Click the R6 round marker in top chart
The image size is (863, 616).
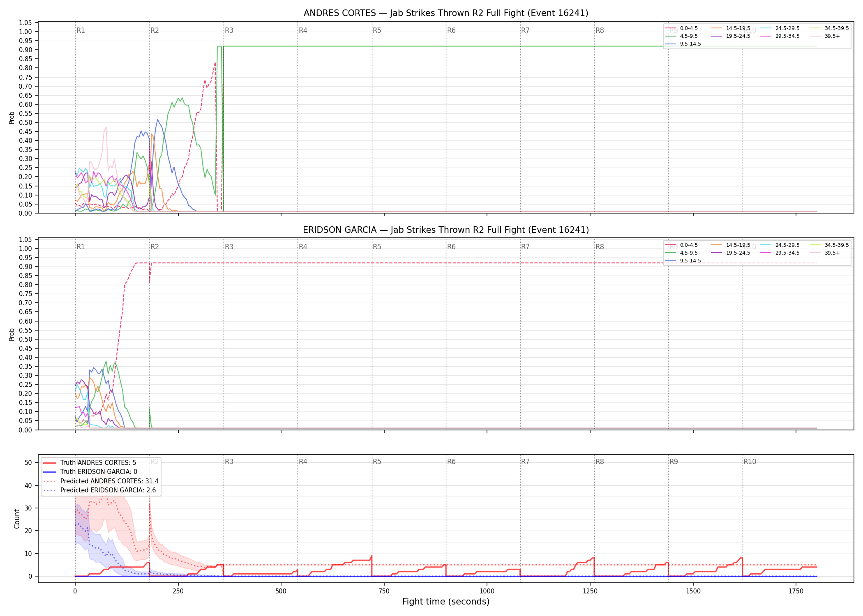click(x=451, y=30)
